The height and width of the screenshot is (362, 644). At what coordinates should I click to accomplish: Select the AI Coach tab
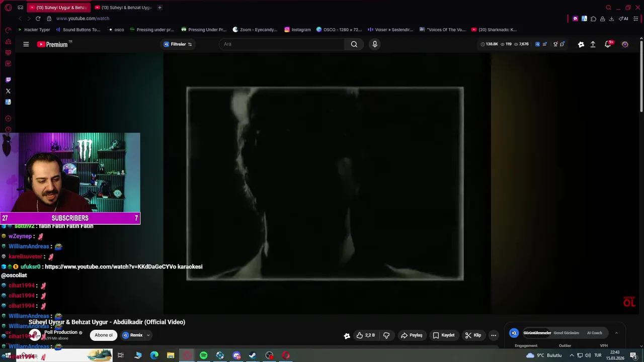pyautogui.click(x=594, y=333)
